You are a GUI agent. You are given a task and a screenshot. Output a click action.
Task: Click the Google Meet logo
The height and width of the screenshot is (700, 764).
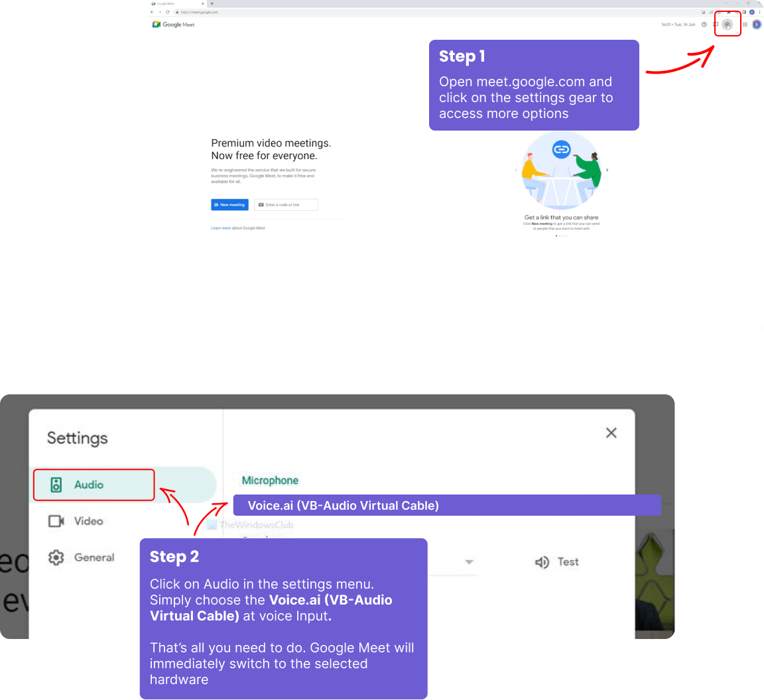172,24
